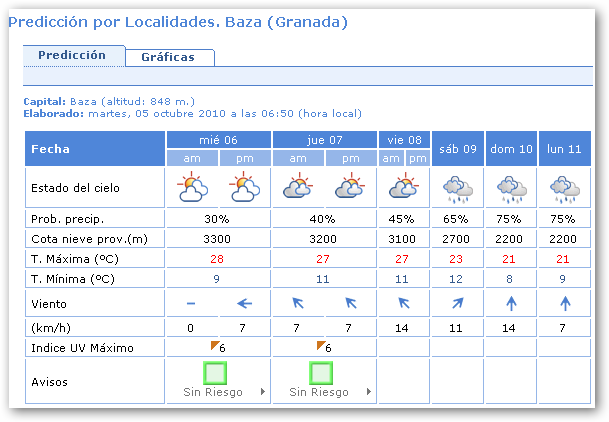Expand Thursday's Sin Riesgo warning arrow
This screenshot has height=422, width=609.
(x=369, y=392)
